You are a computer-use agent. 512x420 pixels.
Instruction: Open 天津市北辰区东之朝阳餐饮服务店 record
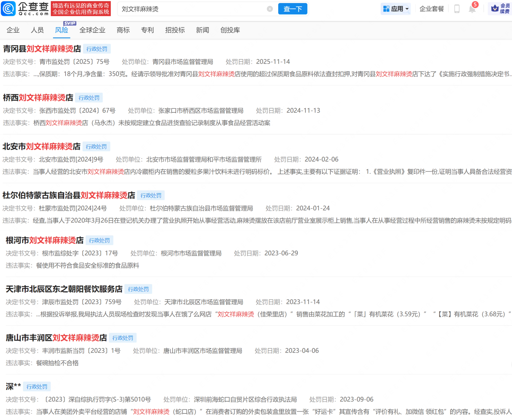[64, 289]
